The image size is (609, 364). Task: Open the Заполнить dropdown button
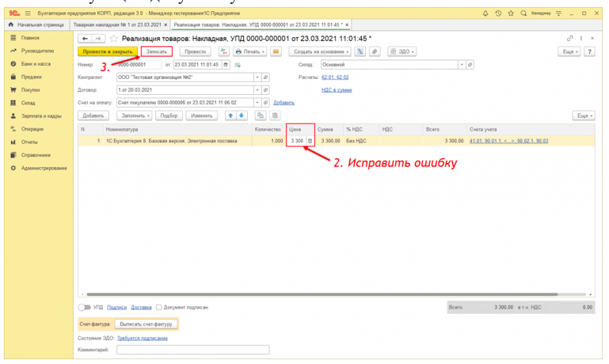pyautogui.click(x=135, y=116)
